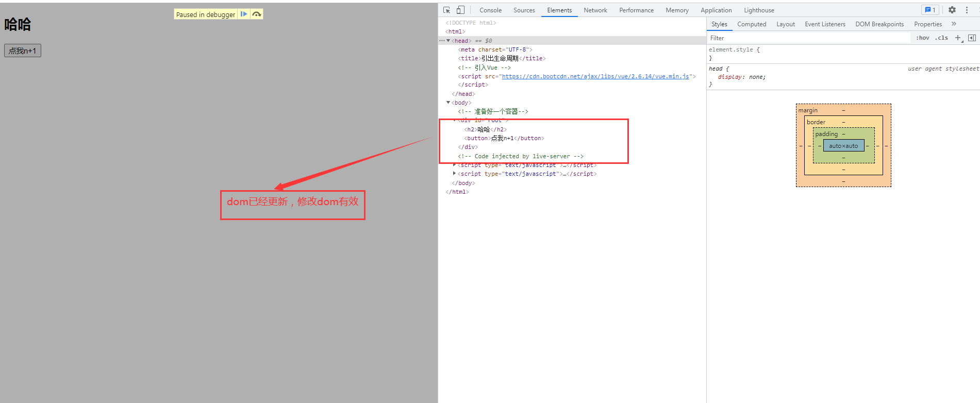The height and width of the screenshot is (403, 980).
Task: Click the 点我n+1 page button
Action: (x=23, y=51)
